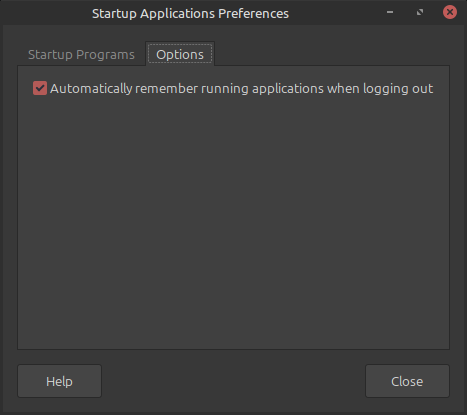Close window using red X icon
This screenshot has height=415, width=467.
(450, 12)
